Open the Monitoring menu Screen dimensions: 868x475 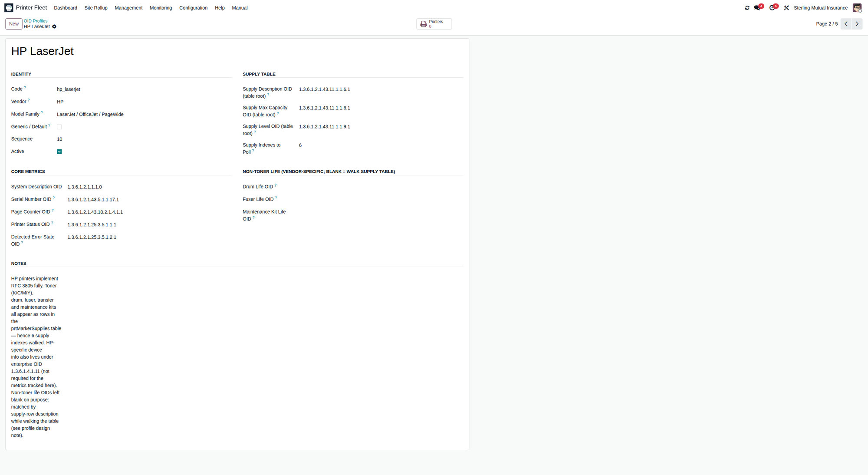161,8
